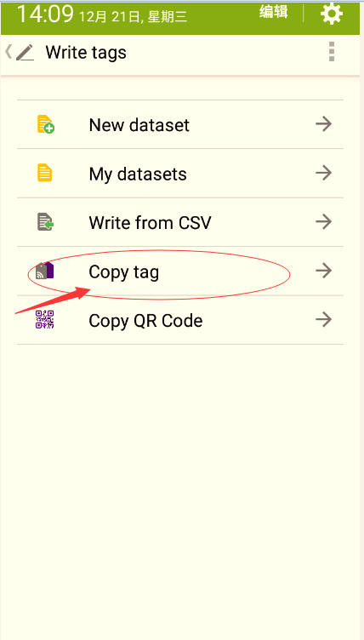The image size is (364, 640).
Task: Open the three-dot overflow menu
Action: [332, 52]
